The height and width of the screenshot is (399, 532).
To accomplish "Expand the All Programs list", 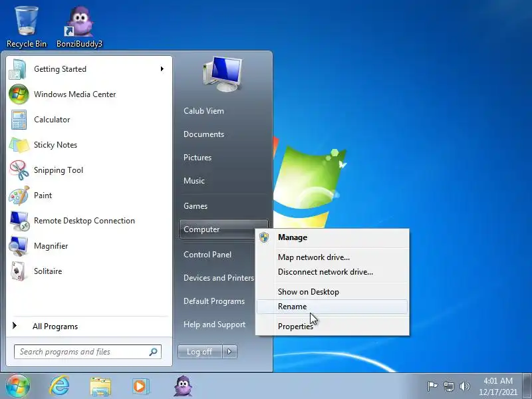I will (x=89, y=327).
